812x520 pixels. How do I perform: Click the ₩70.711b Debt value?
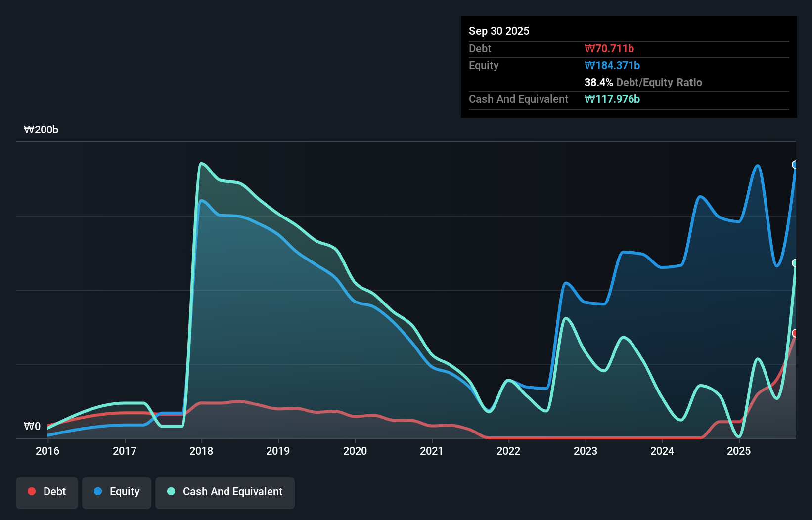(x=610, y=48)
